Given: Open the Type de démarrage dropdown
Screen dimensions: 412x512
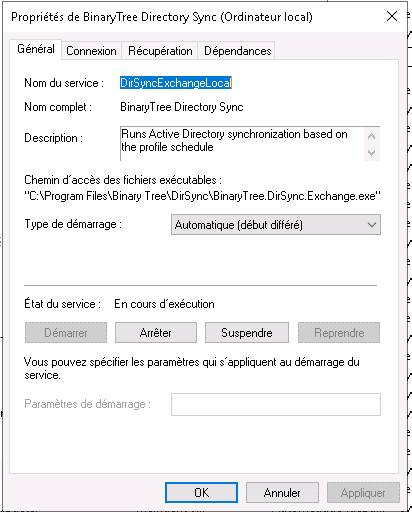Looking at the screenshot, I should (276, 225).
